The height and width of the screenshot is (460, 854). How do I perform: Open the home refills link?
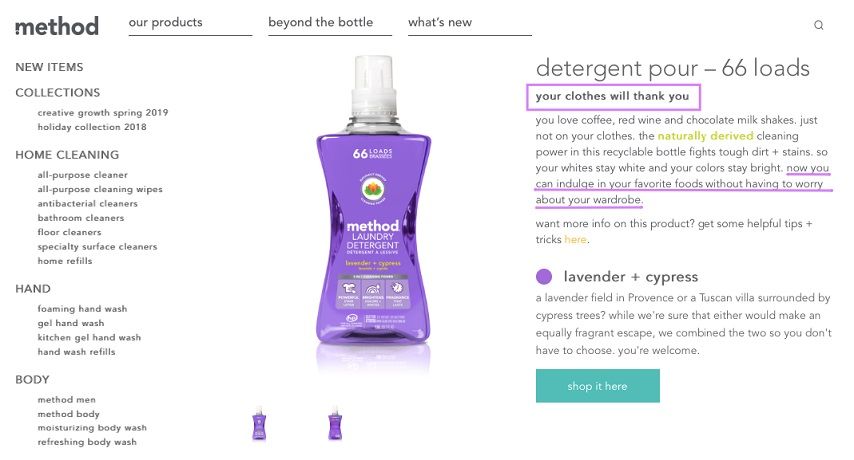point(65,261)
